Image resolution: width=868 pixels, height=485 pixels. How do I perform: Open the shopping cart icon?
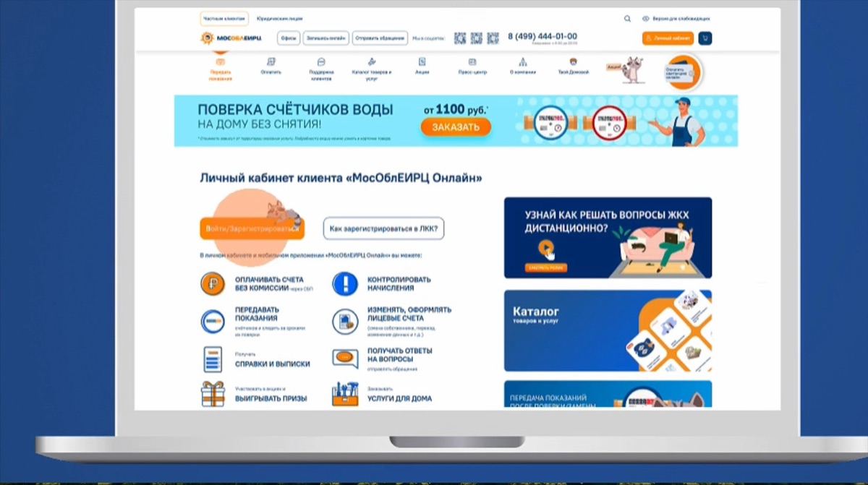pos(705,38)
